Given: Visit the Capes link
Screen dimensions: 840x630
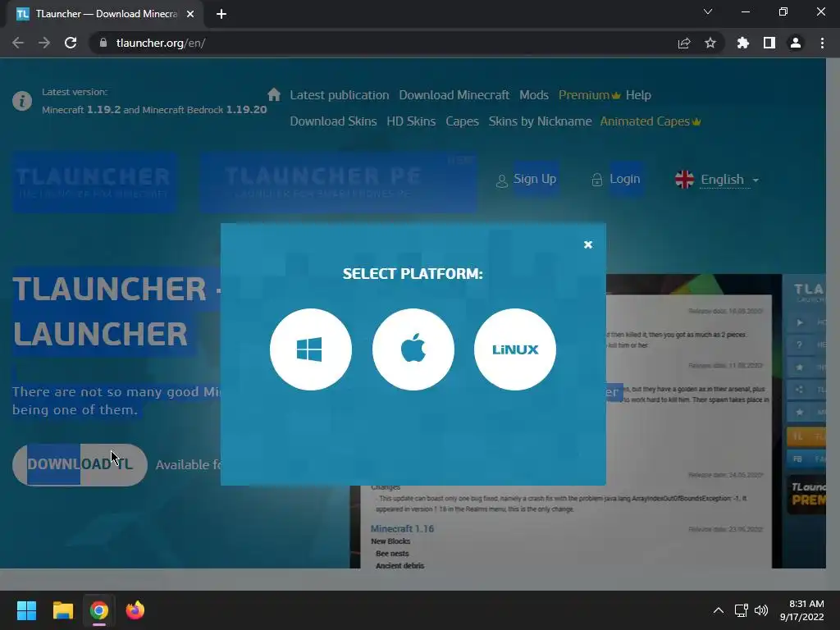Looking at the screenshot, I should (462, 121).
